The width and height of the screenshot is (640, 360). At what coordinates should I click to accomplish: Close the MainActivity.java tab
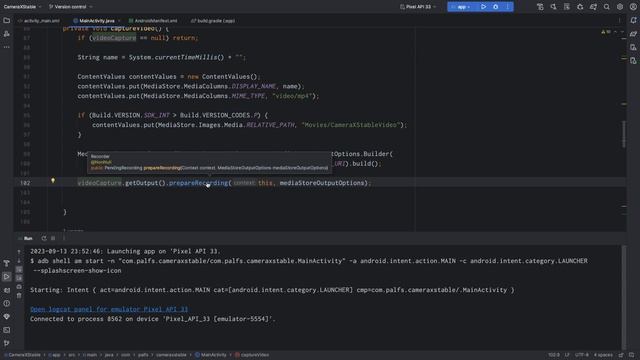pyautogui.click(x=119, y=21)
